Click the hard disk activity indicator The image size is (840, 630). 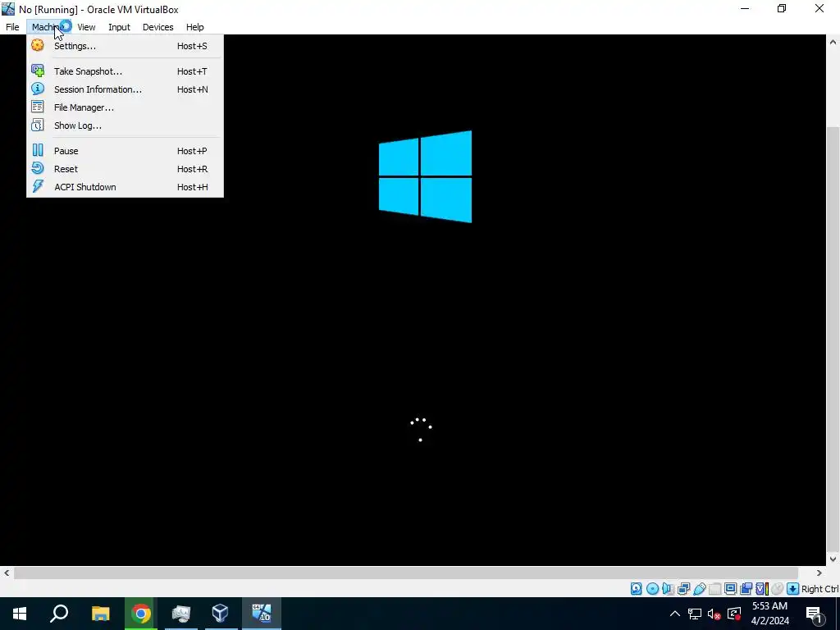pos(636,589)
